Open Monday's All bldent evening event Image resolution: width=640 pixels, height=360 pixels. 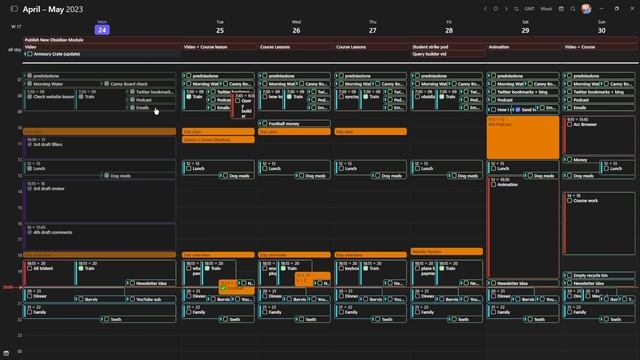pyautogui.click(x=49, y=273)
